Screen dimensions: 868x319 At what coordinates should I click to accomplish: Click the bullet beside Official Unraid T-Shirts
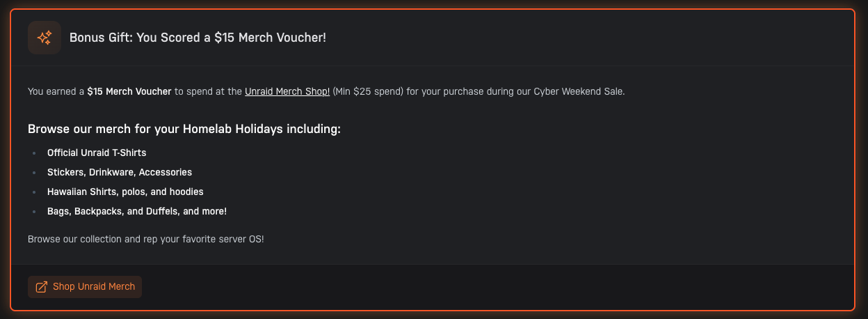33,153
